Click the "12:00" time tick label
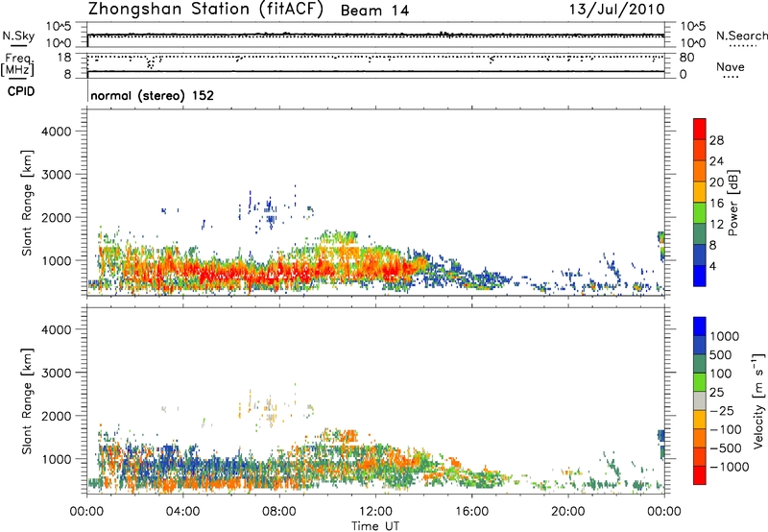The image size is (768, 532). click(x=375, y=512)
